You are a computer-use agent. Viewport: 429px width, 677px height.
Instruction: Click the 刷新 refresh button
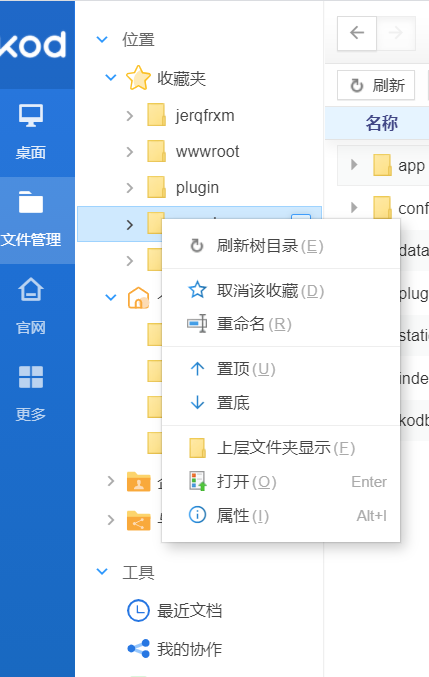pos(376,85)
